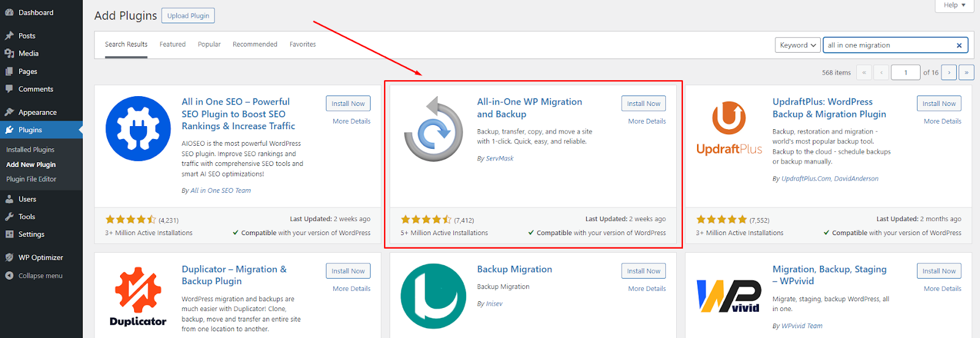This screenshot has height=338, width=980.
Task: Click the Backup Migration teal logo
Action: point(434,296)
